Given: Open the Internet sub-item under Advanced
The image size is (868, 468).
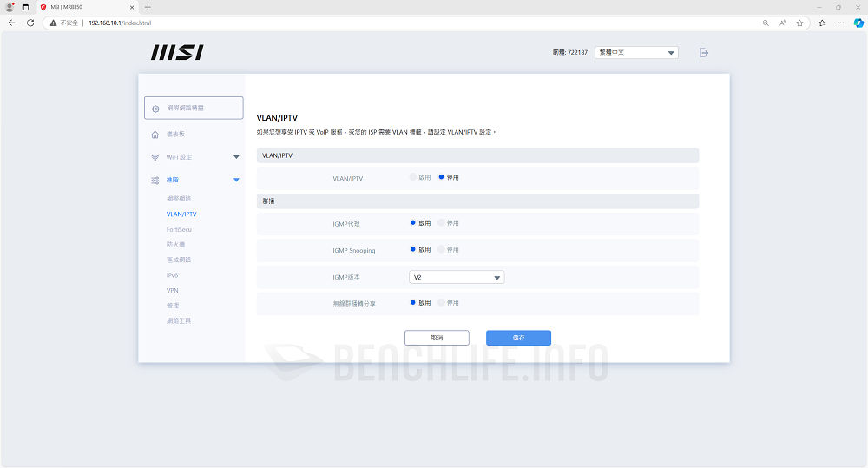Looking at the screenshot, I should tap(179, 199).
